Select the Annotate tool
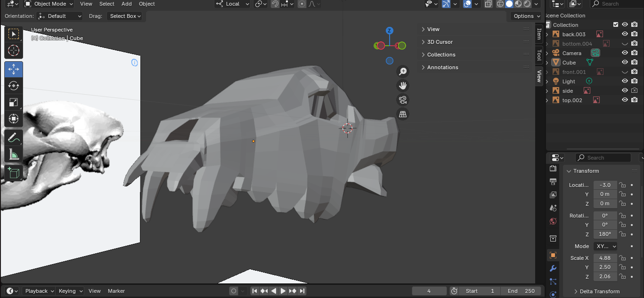Screen dimensions: 644x298 pyautogui.click(x=13, y=138)
